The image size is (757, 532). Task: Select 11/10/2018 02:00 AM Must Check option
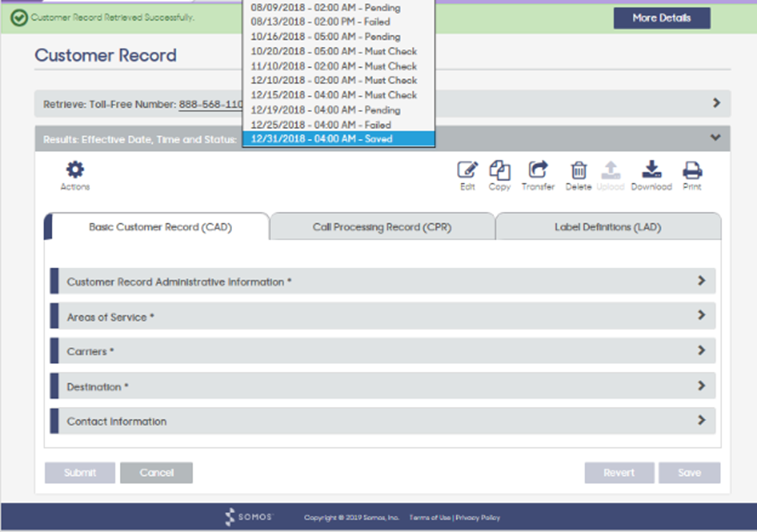click(339, 66)
